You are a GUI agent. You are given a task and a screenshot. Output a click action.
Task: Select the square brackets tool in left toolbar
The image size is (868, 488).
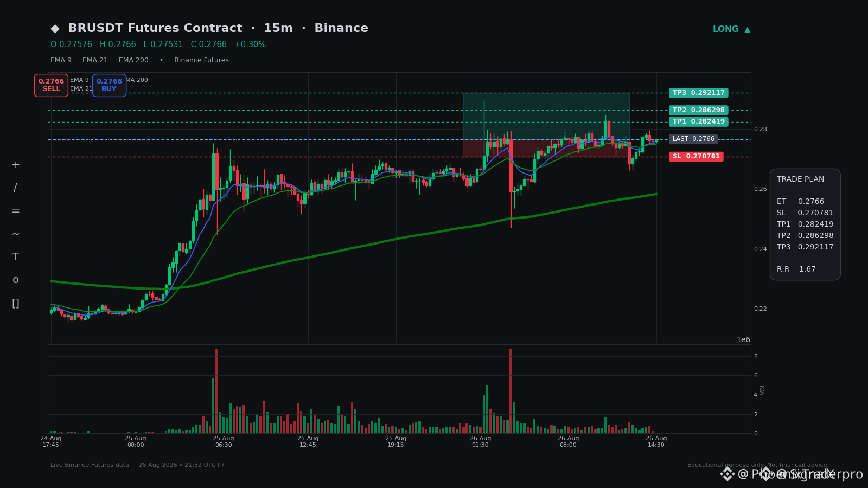point(16,303)
